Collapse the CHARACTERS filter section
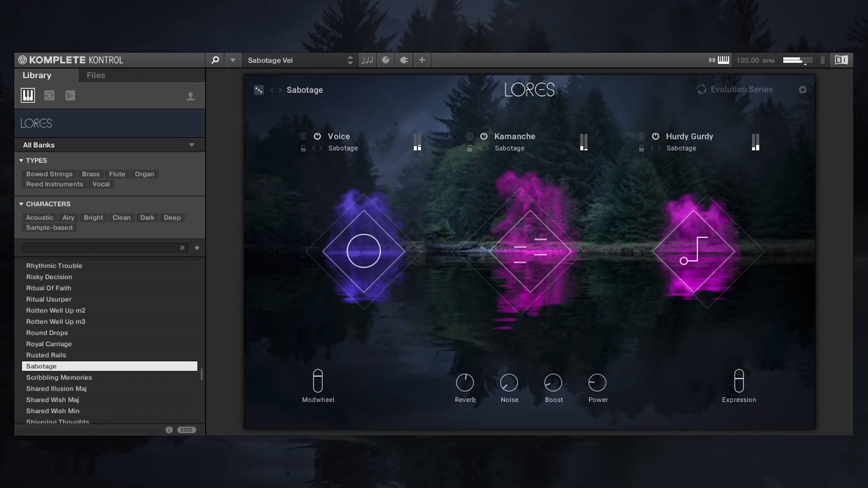This screenshot has height=488, width=868. click(x=21, y=204)
